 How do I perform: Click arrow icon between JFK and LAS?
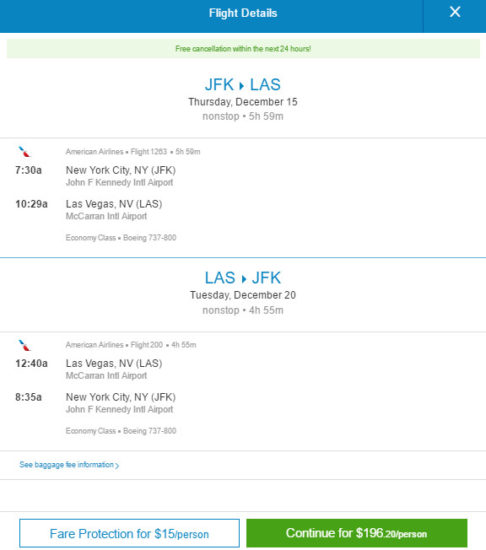[241, 86]
